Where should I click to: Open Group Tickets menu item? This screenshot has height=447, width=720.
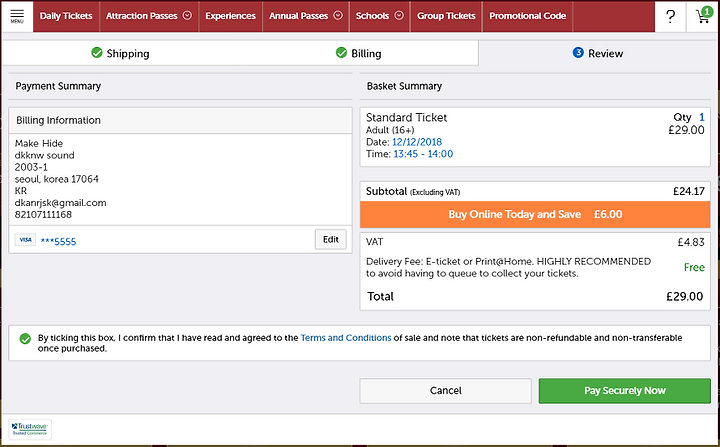tap(446, 16)
